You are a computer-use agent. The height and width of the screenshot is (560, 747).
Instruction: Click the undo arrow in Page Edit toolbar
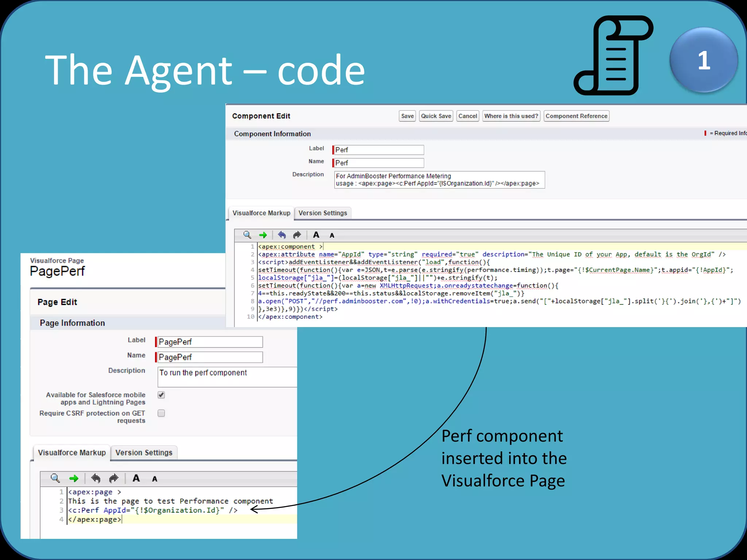(x=96, y=478)
